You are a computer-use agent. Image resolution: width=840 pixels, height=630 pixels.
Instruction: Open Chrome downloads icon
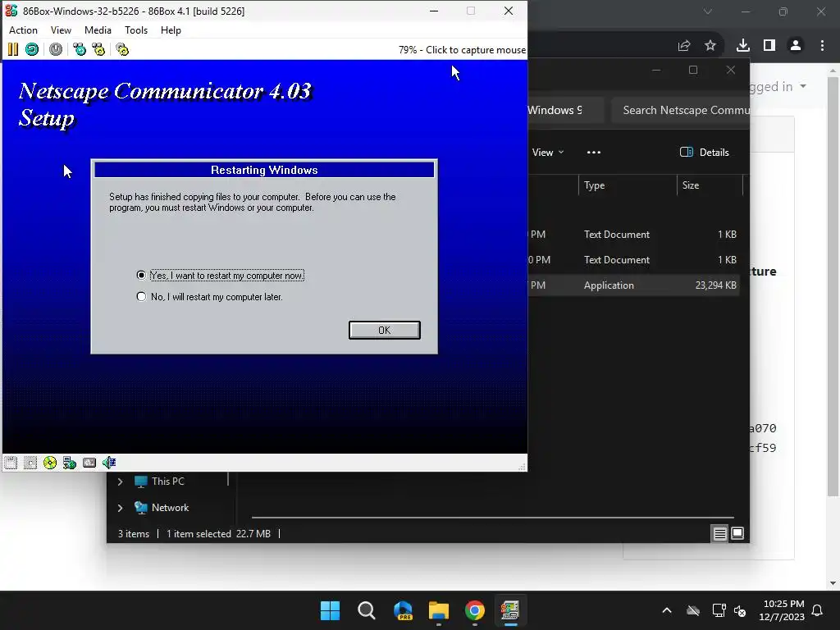pyautogui.click(x=743, y=46)
